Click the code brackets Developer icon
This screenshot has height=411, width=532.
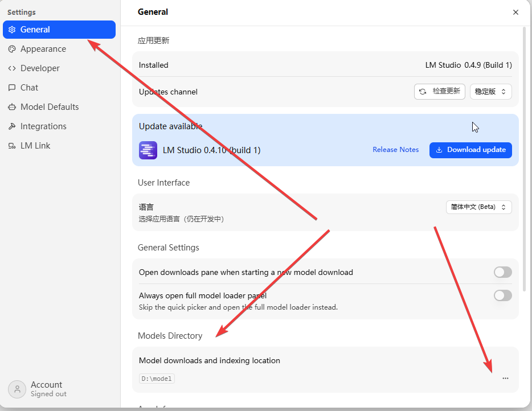pos(12,68)
